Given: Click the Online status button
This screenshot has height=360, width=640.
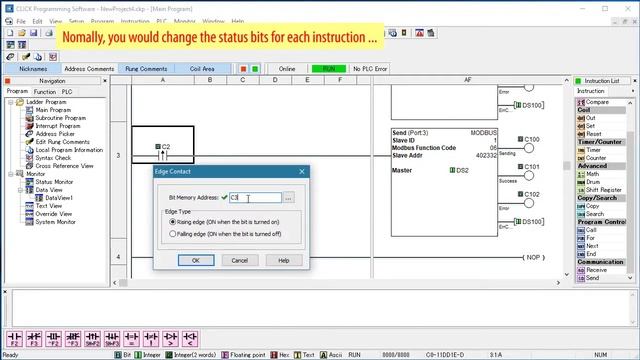Looking at the screenshot, I should tap(287, 69).
